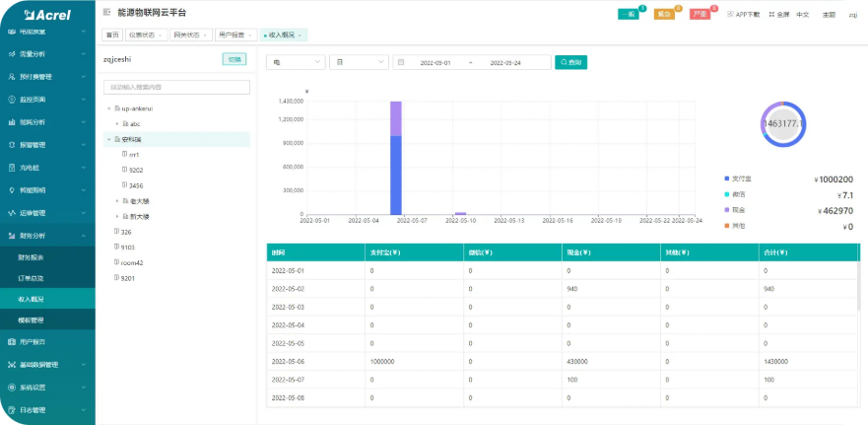Screen dimensions: 868x425
Task: Toggle 现金 series in chart legend
Action: coord(734,211)
